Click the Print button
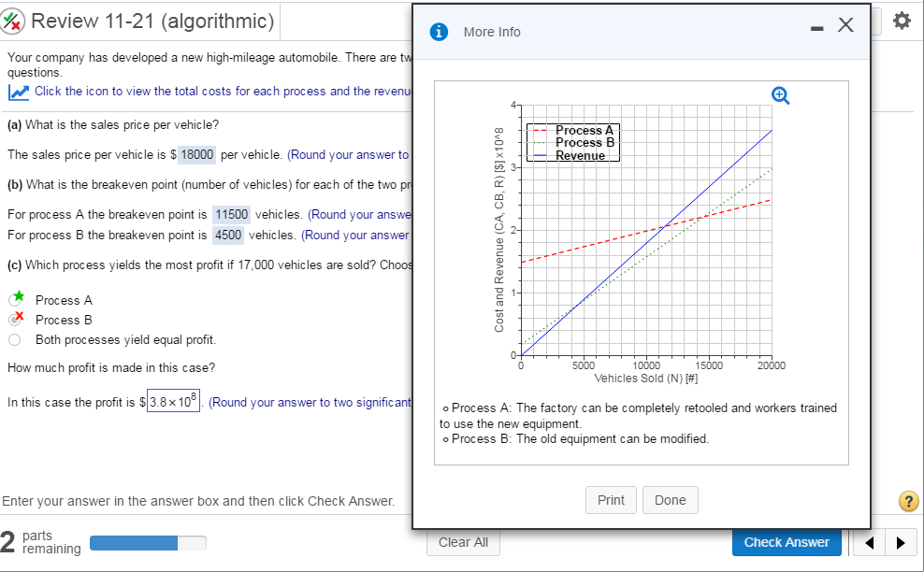Screen dimensions: 924x572 pos(611,500)
